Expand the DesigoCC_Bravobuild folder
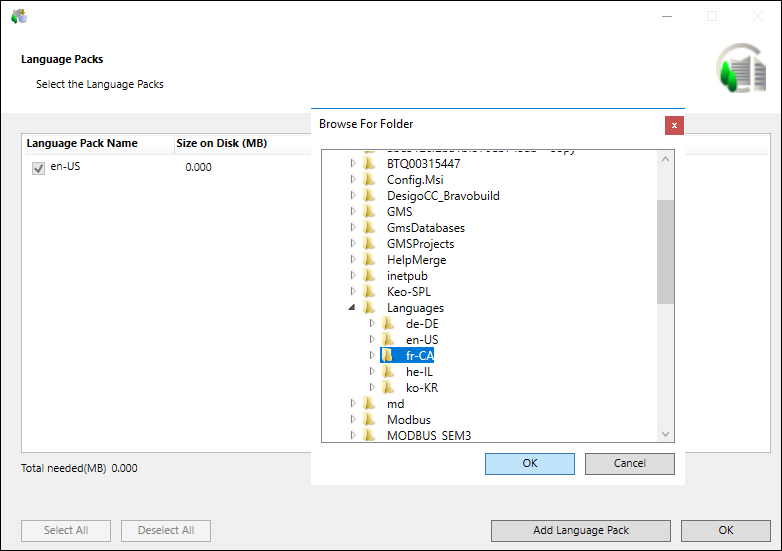This screenshot has width=782, height=551. pyautogui.click(x=352, y=196)
